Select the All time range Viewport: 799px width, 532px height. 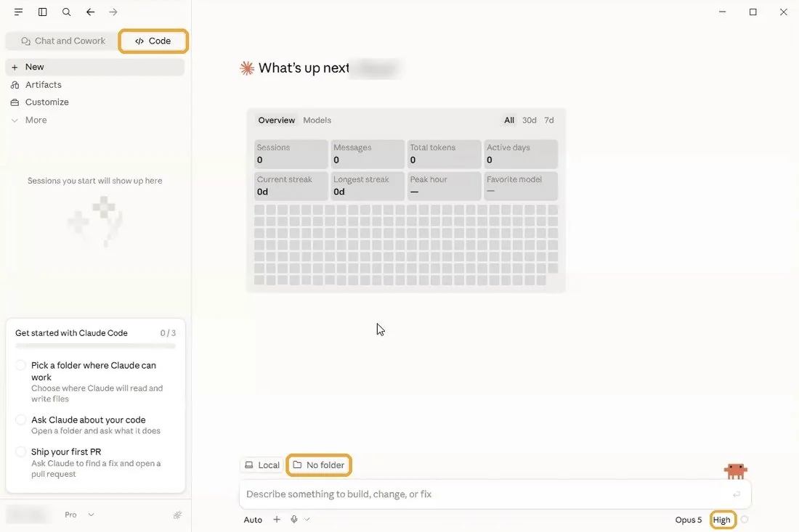pos(509,120)
